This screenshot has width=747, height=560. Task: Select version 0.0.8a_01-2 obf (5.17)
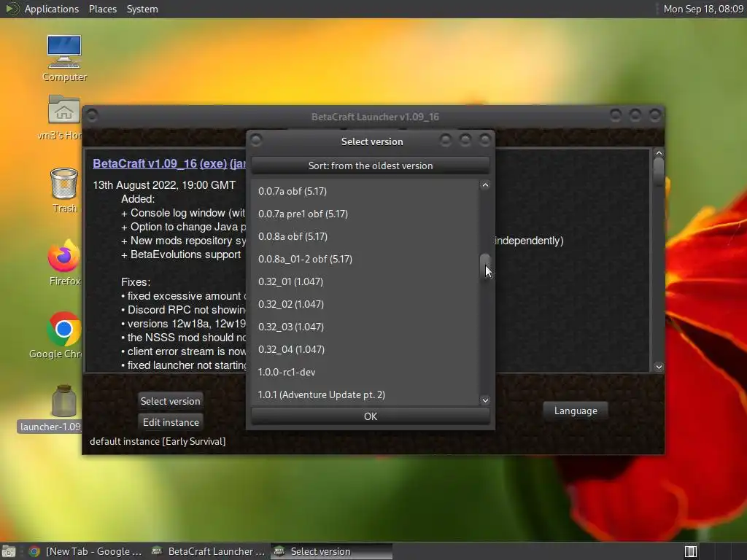coord(365,259)
